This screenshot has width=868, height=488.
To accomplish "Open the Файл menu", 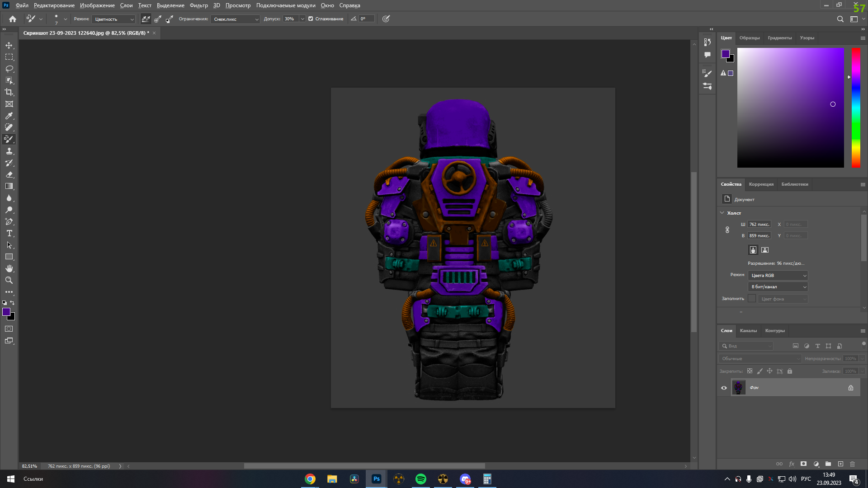I will 22,5.
